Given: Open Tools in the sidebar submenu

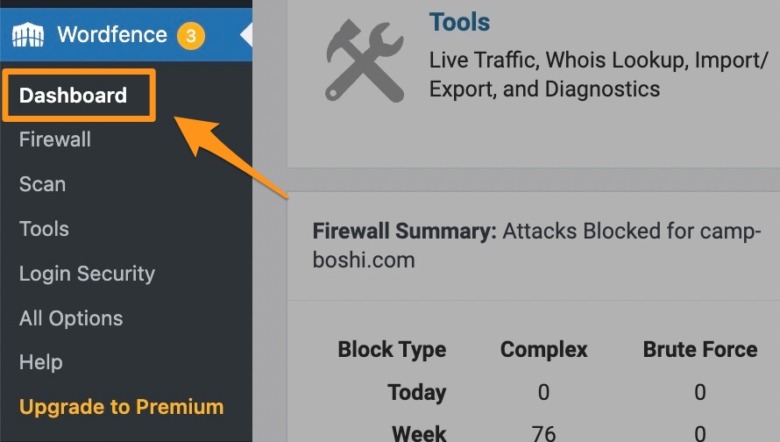Looking at the screenshot, I should (x=44, y=229).
